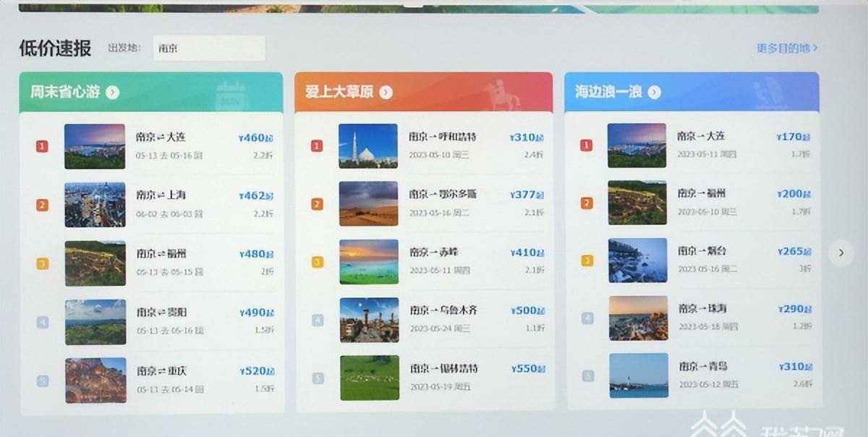Open the 锡林浩特 grassland thumbnail
The height and width of the screenshot is (437, 868).
[370, 378]
